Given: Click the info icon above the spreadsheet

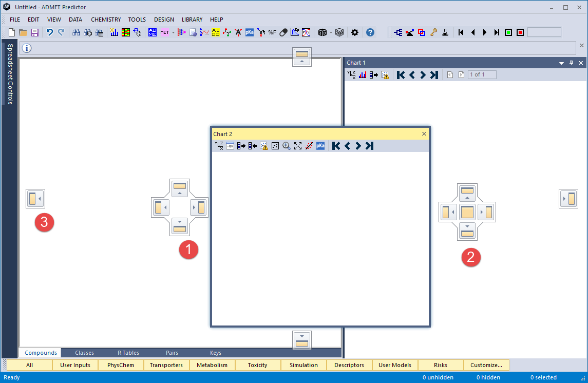Looking at the screenshot, I should (27, 48).
